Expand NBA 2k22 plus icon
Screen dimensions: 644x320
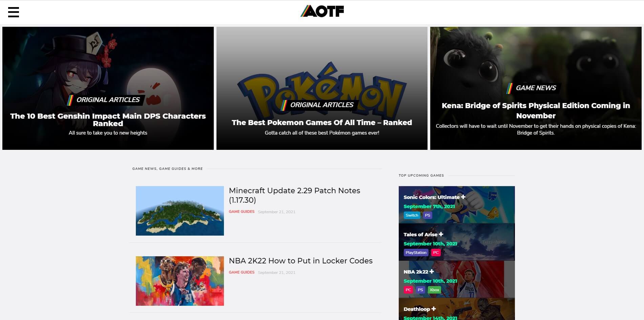pyautogui.click(x=432, y=272)
